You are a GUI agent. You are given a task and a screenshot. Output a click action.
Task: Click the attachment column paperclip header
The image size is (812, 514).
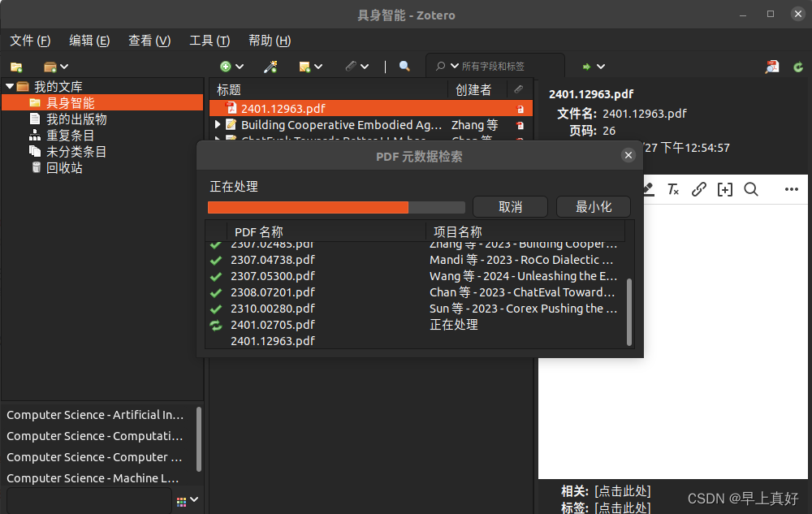pos(518,89)
